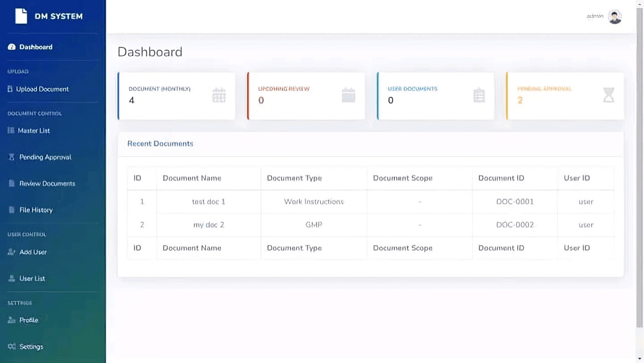Screen dimensions: 644x363
Task: Click the DM System file logo icon
Action: (x=21, y=16)
